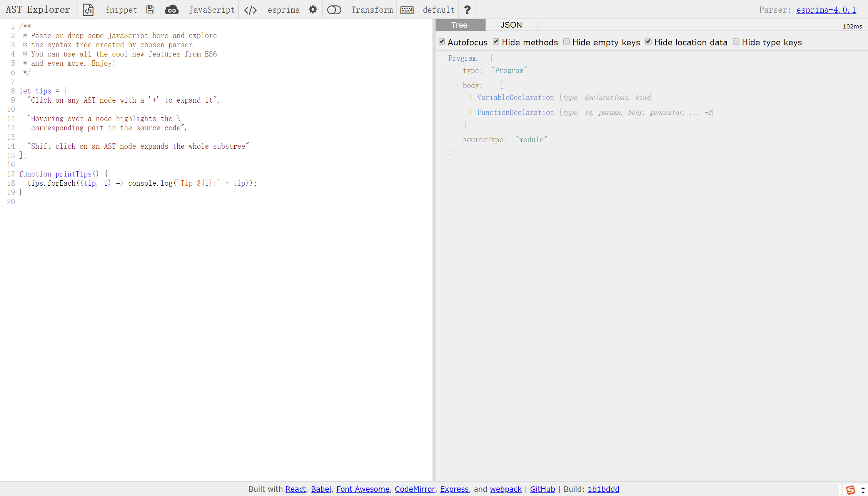Click the printTips function name in code
The width and height of the screenshot is (868, 496).
click(73, 174)
